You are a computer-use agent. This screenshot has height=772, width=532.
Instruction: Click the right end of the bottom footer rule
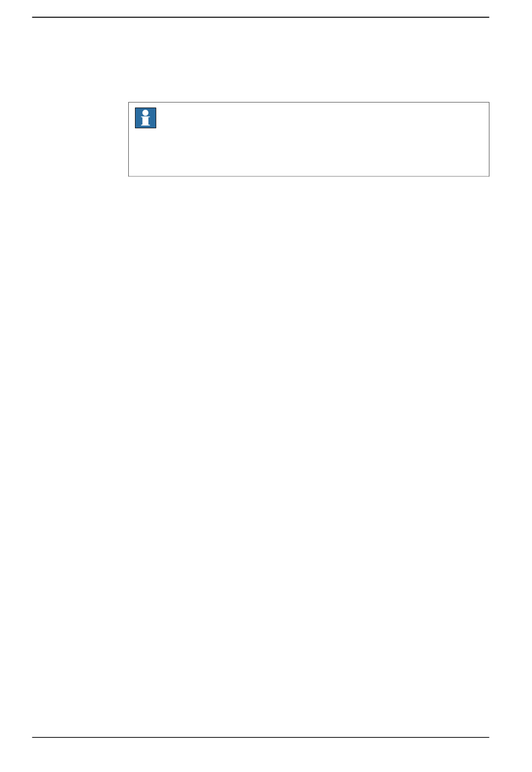click(488, 737)
